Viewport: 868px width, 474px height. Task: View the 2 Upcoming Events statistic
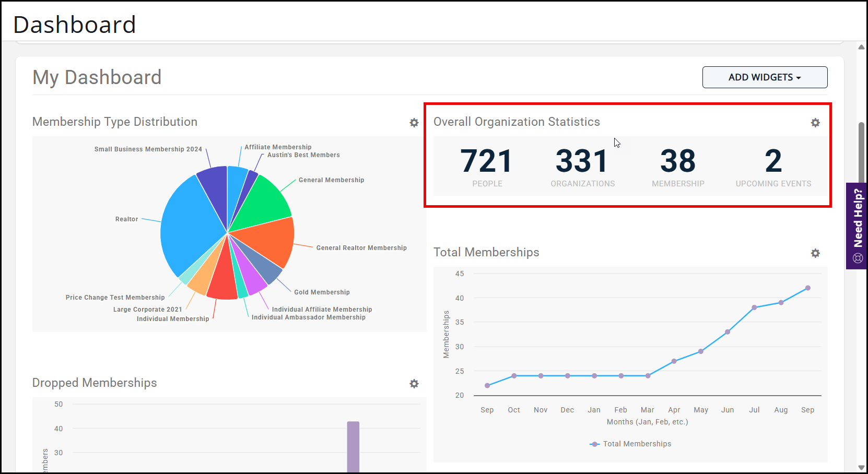773,166
